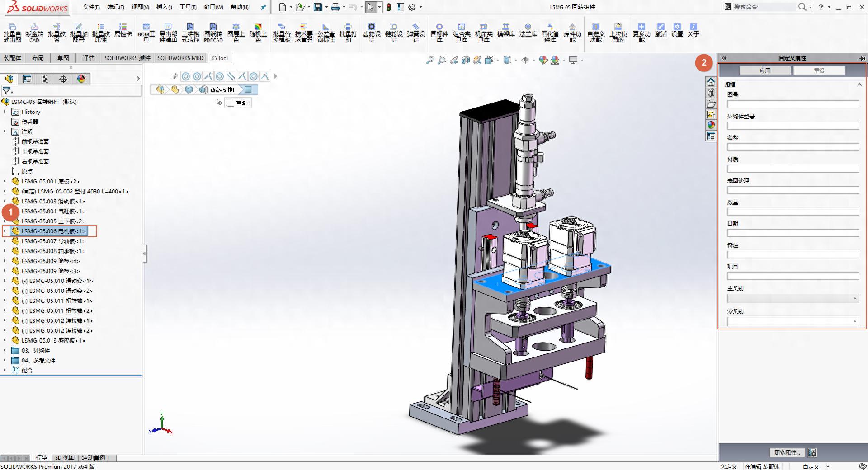Open the PropertyManager tab in the left panel
Screen dimensions: 868x470
[x=27, y=79]
